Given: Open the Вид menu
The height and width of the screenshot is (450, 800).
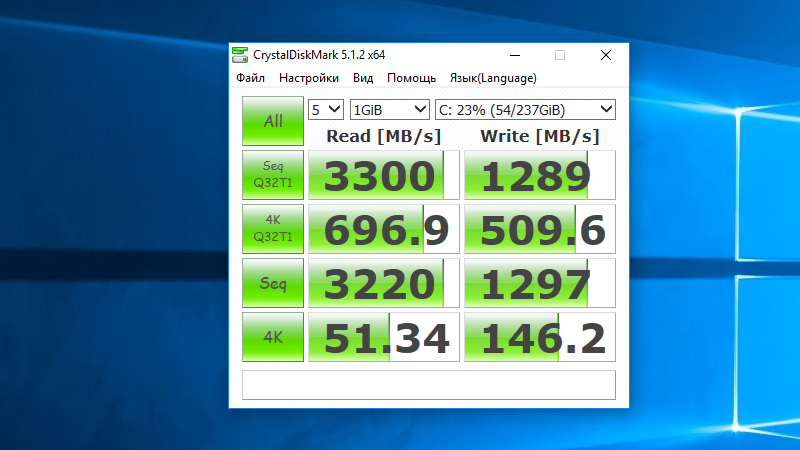Looking at the screenshot, I should click(363, 78).
